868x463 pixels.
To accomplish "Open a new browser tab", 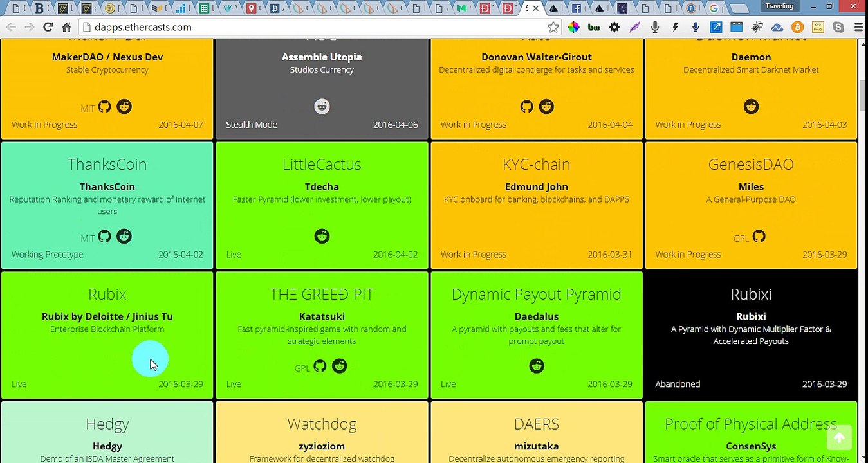I will 740,8.
